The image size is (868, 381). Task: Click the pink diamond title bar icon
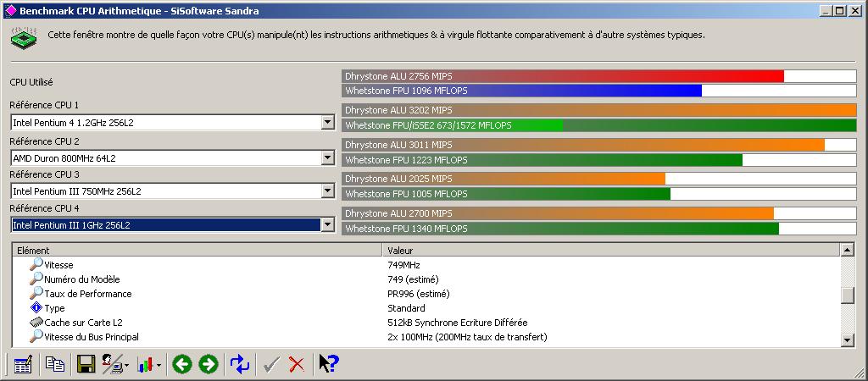(10, 10)
